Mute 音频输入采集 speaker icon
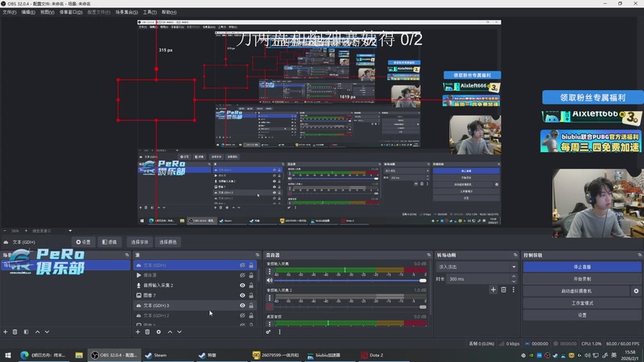Viewport: 644px width, 362px height. (x=270, y=280)
